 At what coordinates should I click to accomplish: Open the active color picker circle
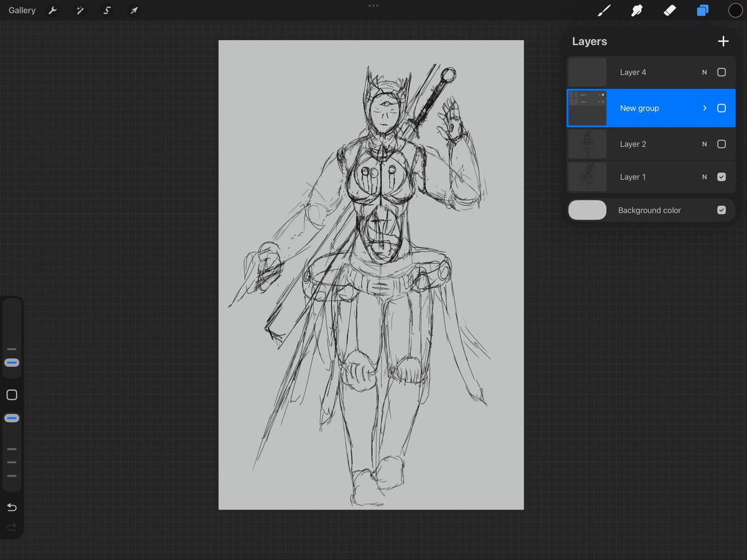736,11
